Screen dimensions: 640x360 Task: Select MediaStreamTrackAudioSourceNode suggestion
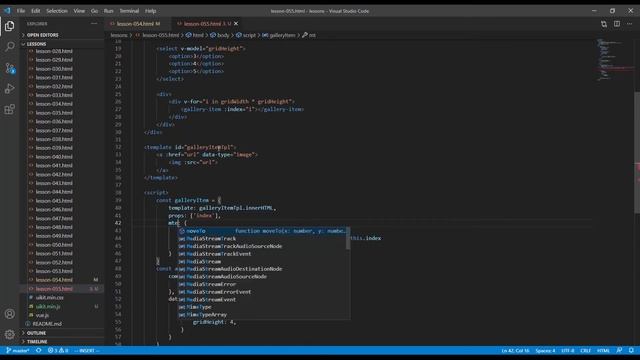tap(263, 246)
